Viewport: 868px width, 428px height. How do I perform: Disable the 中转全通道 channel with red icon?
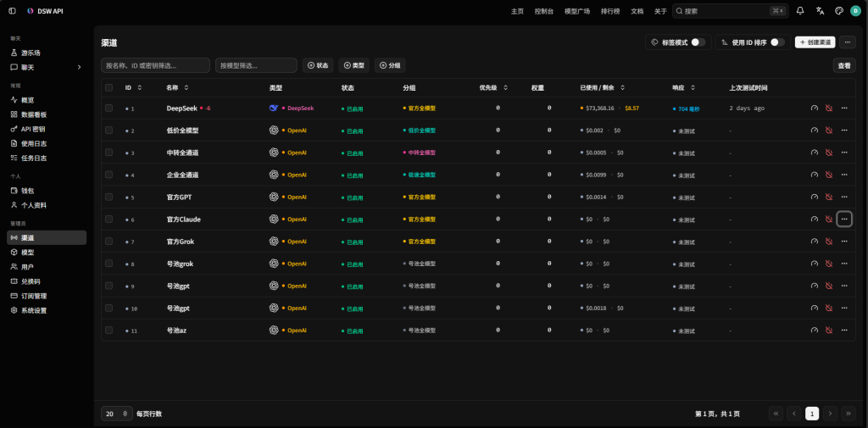[x=829, y=153]
